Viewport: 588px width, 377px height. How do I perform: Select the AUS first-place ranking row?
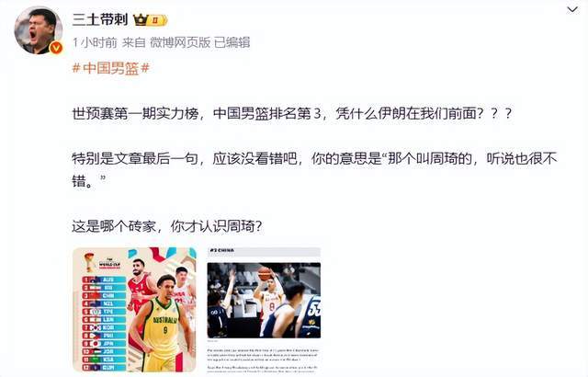coord(104,280)
